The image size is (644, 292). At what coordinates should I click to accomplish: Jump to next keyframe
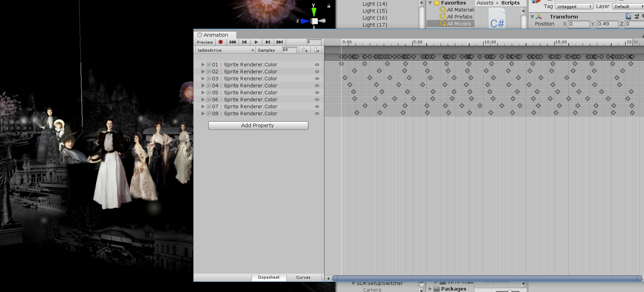[x=268, y=42]
